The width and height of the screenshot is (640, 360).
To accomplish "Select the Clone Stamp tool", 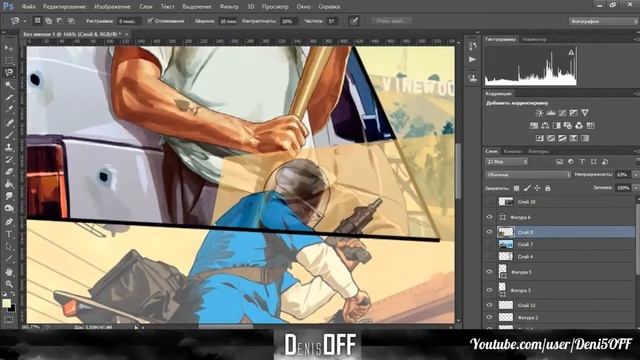I will (x=9, y=147).
